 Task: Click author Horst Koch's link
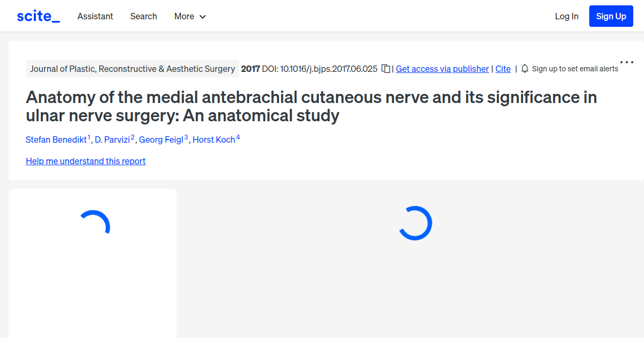coord(214,139)
